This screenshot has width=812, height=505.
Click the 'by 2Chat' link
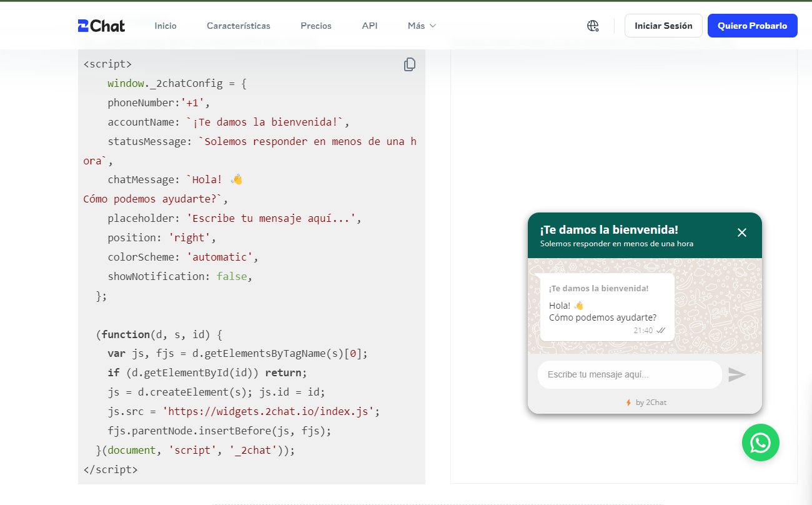coord(651,402)
